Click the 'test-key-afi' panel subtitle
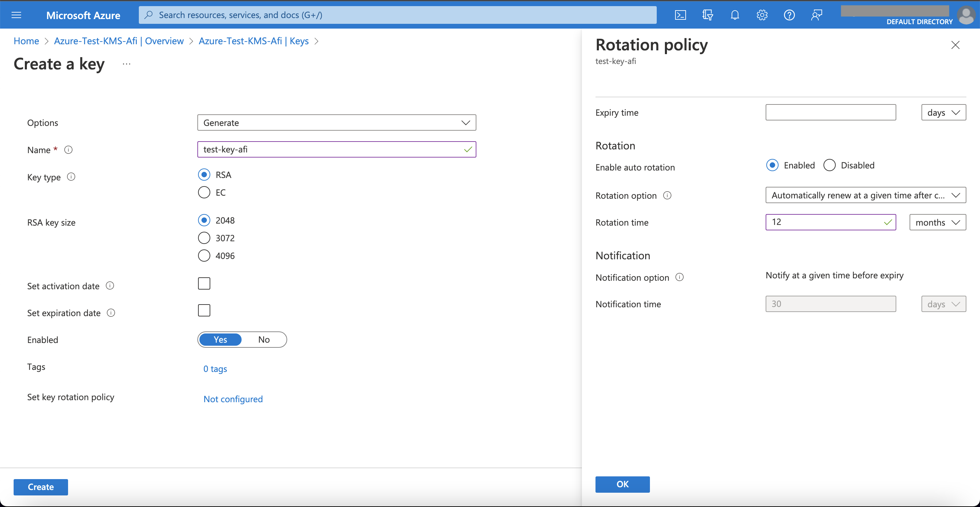 pos(616,61)
